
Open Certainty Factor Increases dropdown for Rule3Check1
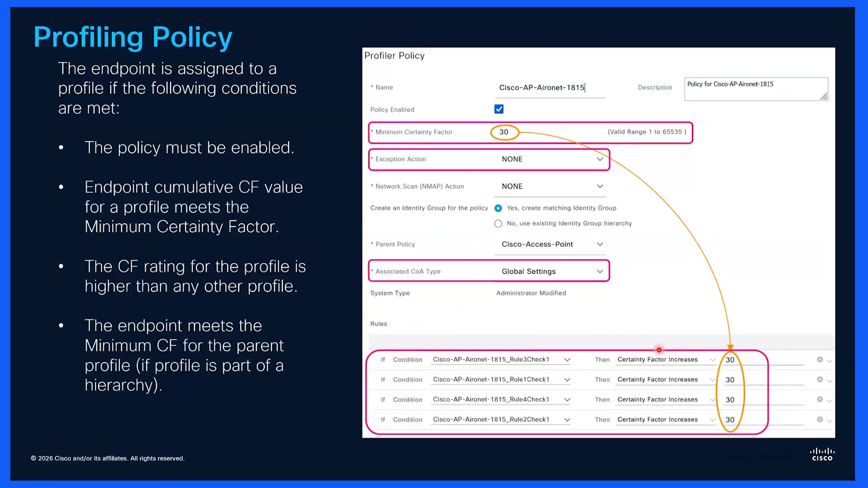coord(666,360)
